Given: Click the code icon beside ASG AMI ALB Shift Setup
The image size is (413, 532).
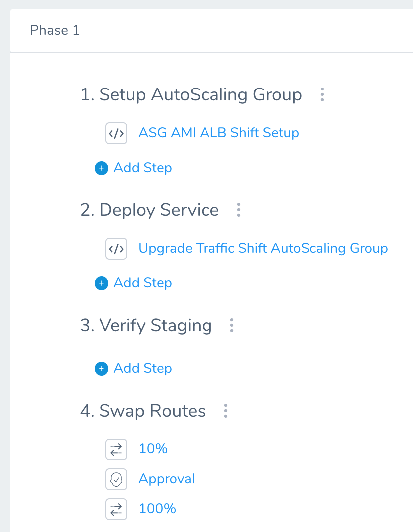Looking at the screenshot, I should pos(116,133).
